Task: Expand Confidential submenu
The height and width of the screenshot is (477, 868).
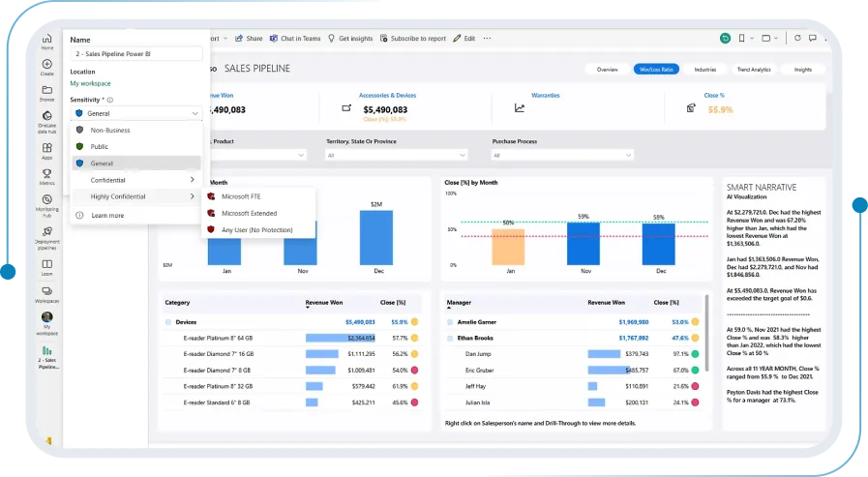Action: point(136,180)
